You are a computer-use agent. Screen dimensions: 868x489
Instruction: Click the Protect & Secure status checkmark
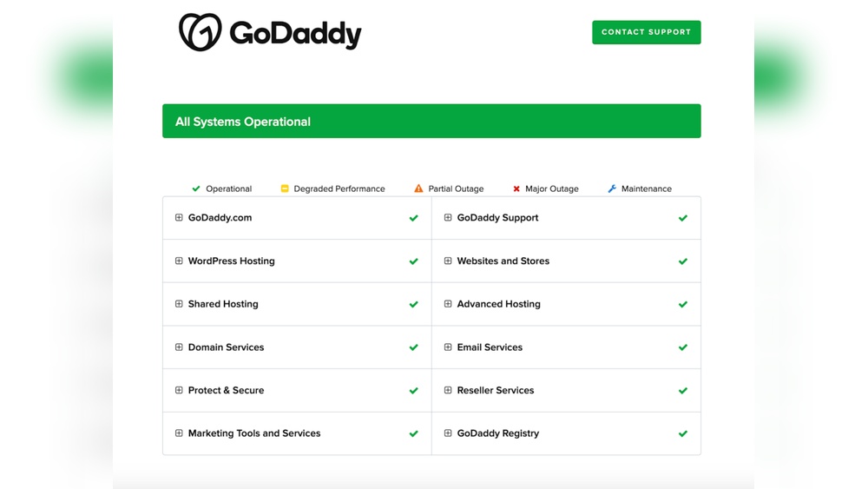click(x=413, y=391)
